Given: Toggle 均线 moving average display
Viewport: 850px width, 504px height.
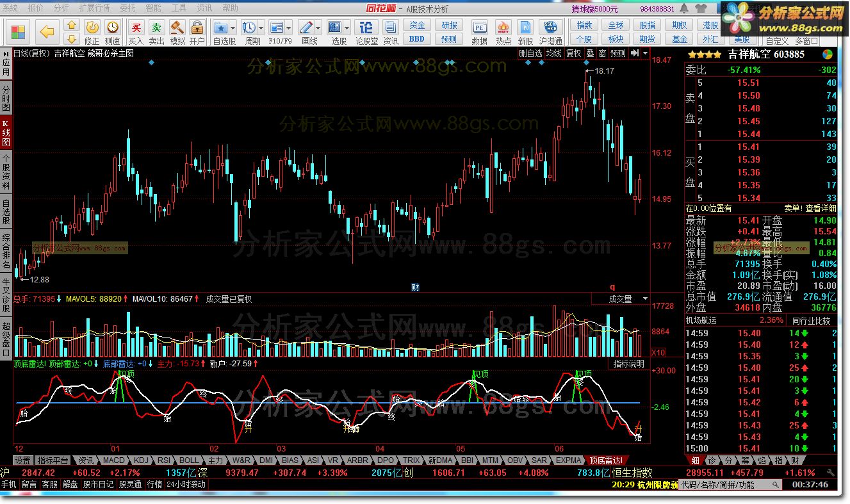Looking at the screenshot, I should click(x=554, y=54).
